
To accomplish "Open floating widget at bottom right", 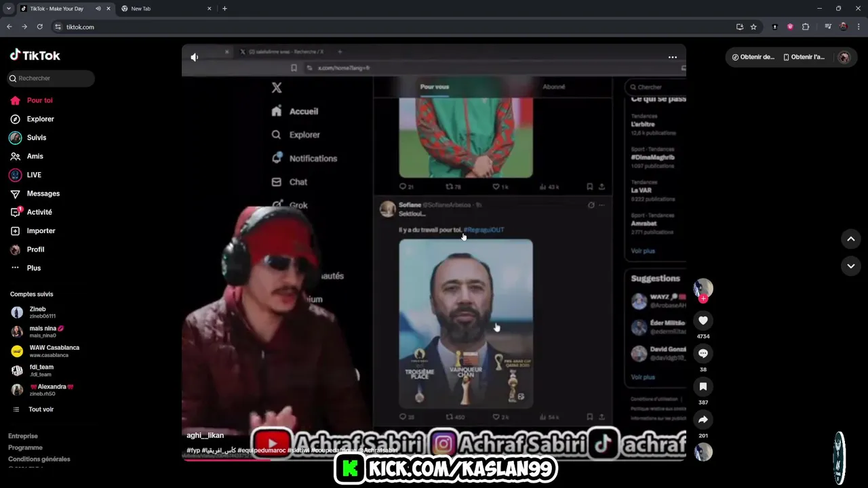I will 840,458.
